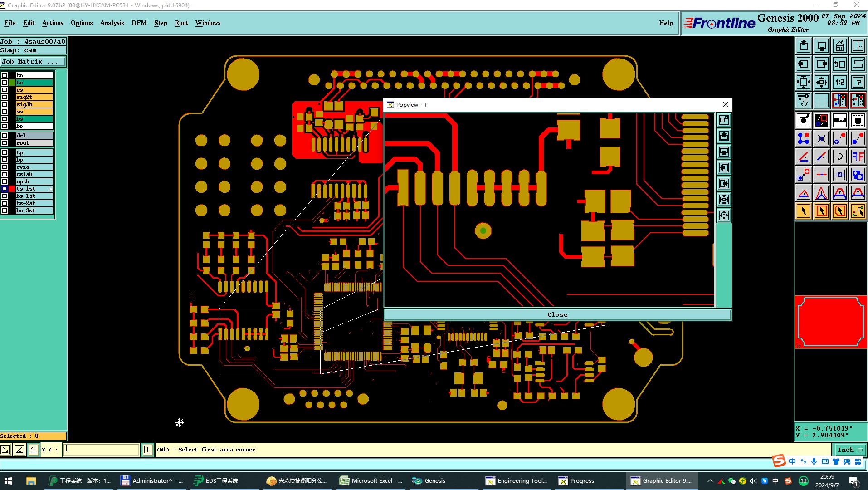Choose the net selection arrow tool
Viewport: 868px width, 490px height.
[858, 211]
